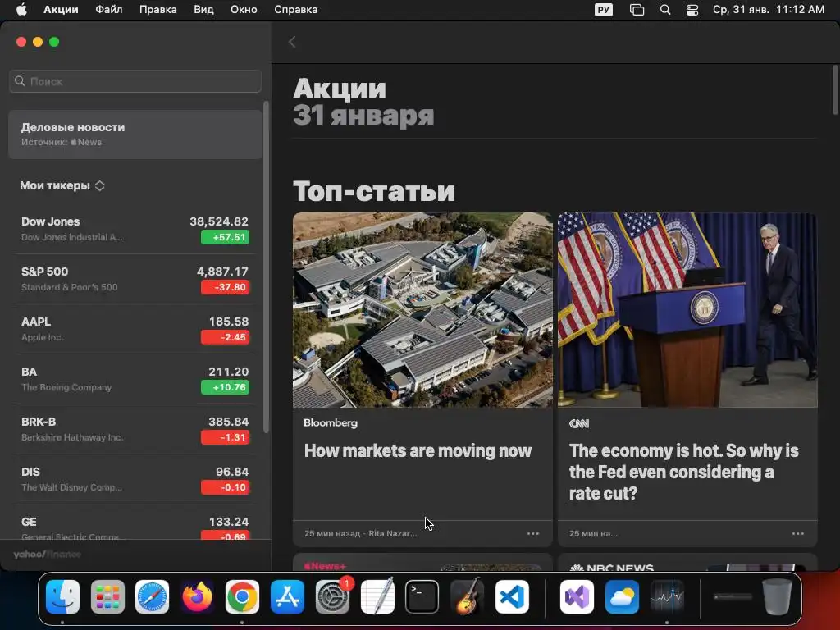This screenshot has width=840, height=630.
Task: Launch Firefox from the Dock
Action: [197, 596]
